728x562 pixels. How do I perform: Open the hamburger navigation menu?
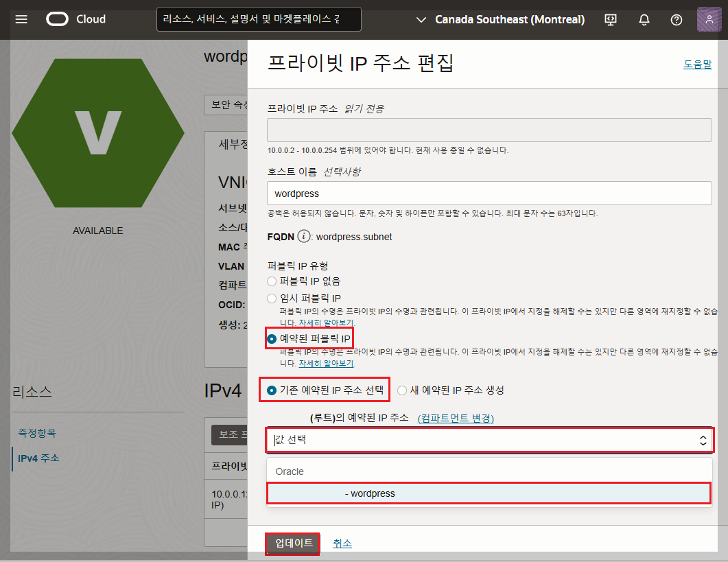click(x=21, y=19)
